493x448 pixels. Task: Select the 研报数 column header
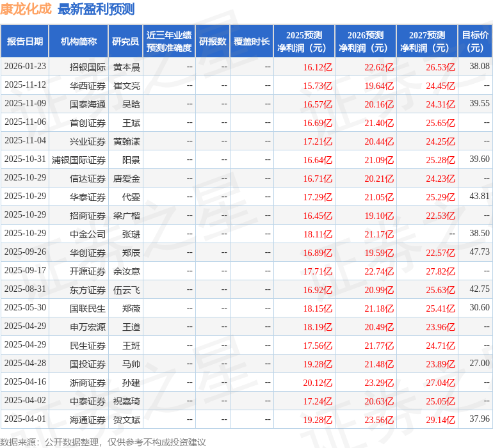click(x=213, y=41)
